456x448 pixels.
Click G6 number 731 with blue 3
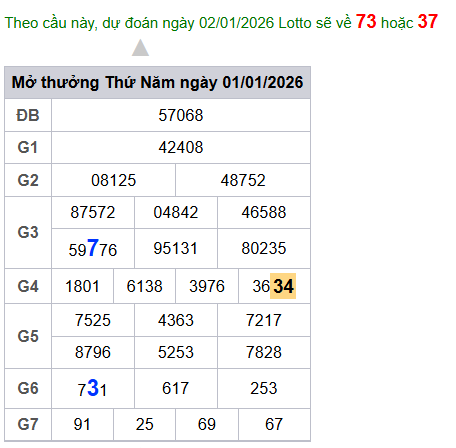pyautogui.click(x=92, y=389)
